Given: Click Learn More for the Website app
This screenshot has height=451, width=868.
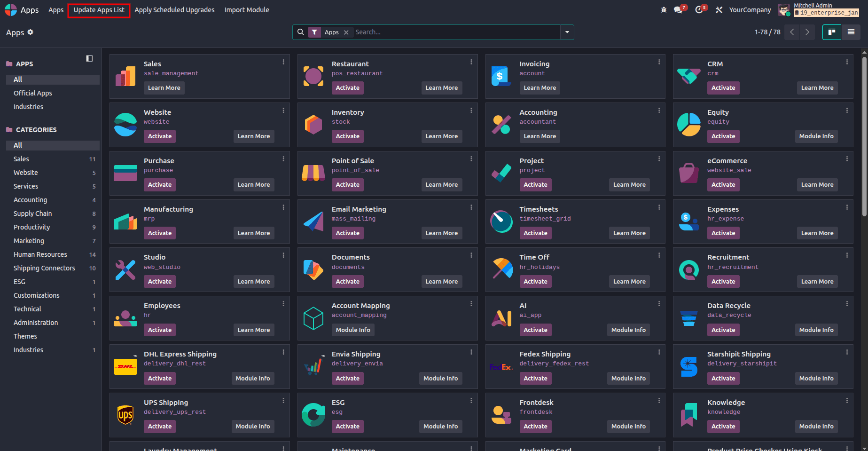Looking at the screenshot, I should point(254,136).
